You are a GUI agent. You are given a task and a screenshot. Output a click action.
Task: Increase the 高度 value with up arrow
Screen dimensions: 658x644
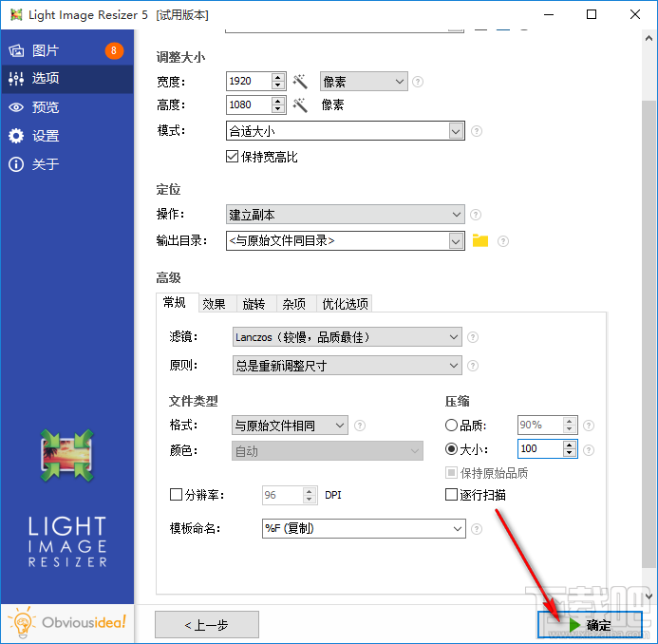point(278,101)
